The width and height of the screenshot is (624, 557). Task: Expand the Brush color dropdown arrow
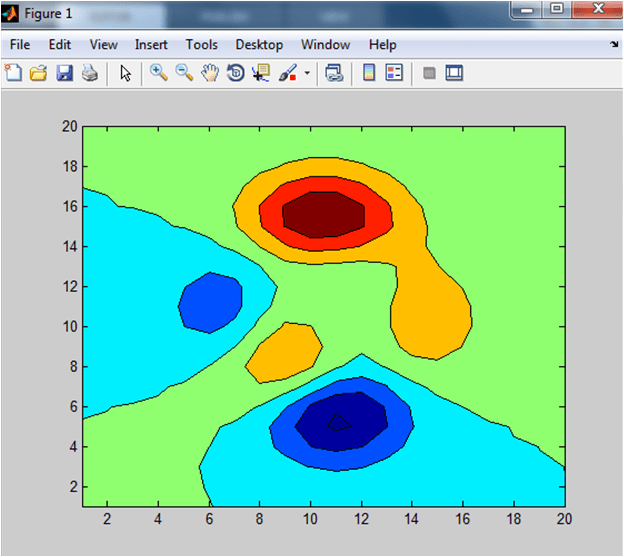point(307,73)
